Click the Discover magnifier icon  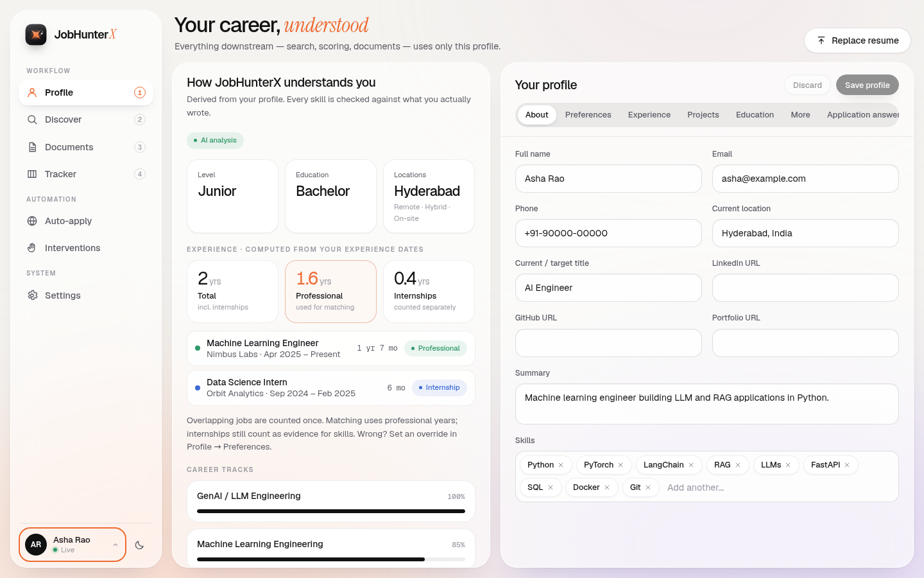pos(32,119)
